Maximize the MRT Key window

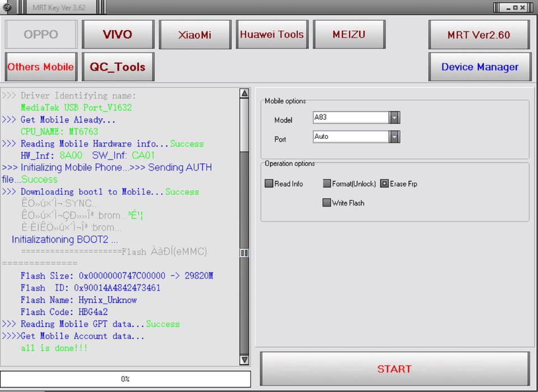pos(516,7)
